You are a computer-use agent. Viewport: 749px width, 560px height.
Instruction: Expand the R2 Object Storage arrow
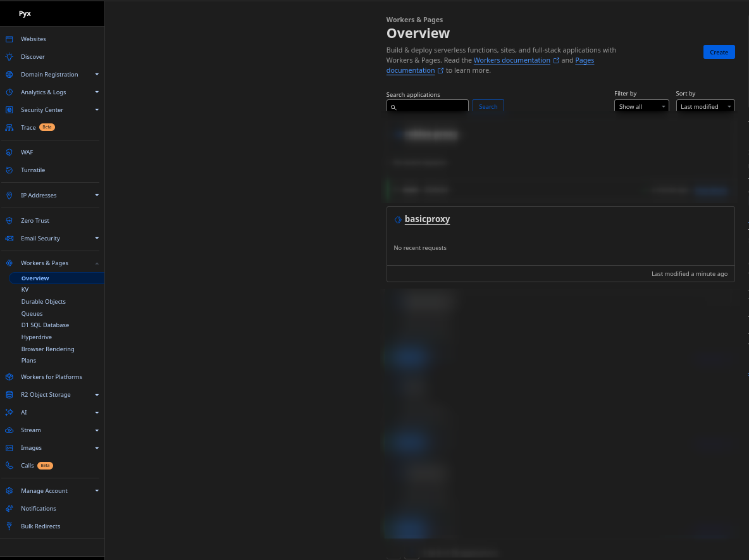(x=97, y=395)
